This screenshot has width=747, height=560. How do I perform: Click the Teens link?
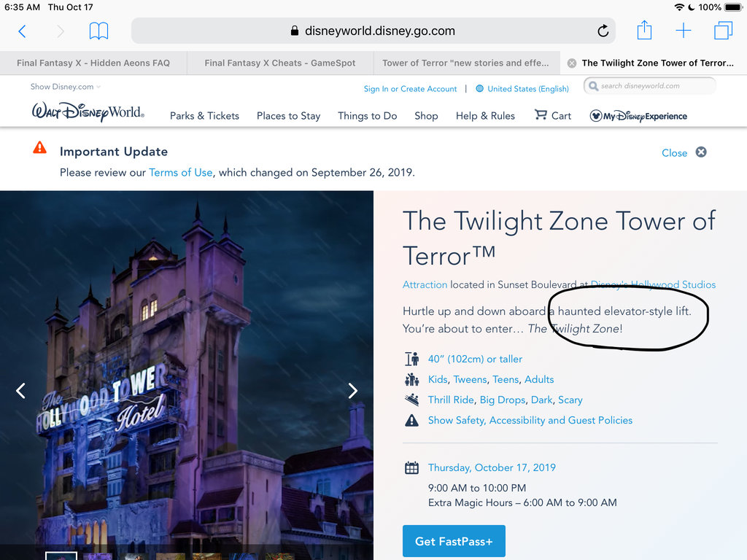point(506,379)
